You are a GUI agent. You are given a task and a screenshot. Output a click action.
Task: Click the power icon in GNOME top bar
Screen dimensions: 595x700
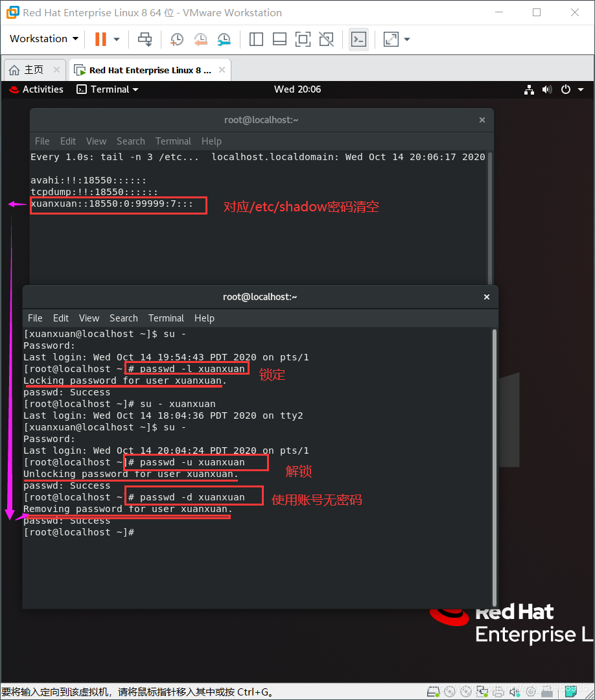[x=566, y=89]
